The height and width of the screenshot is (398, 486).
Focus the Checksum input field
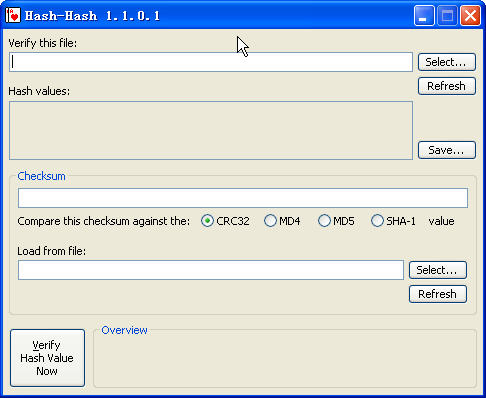click(243, 198)
